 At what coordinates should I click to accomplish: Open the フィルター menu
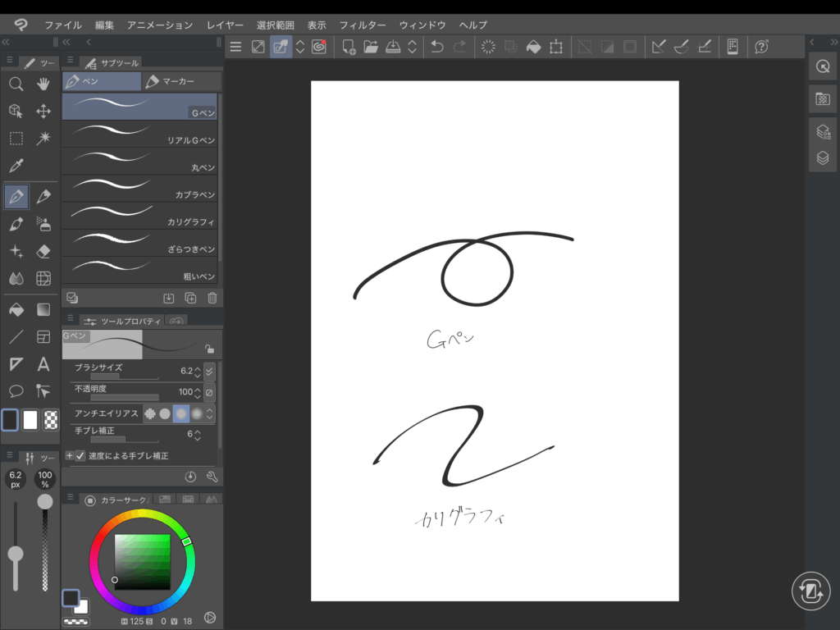(x=362, y=25)
